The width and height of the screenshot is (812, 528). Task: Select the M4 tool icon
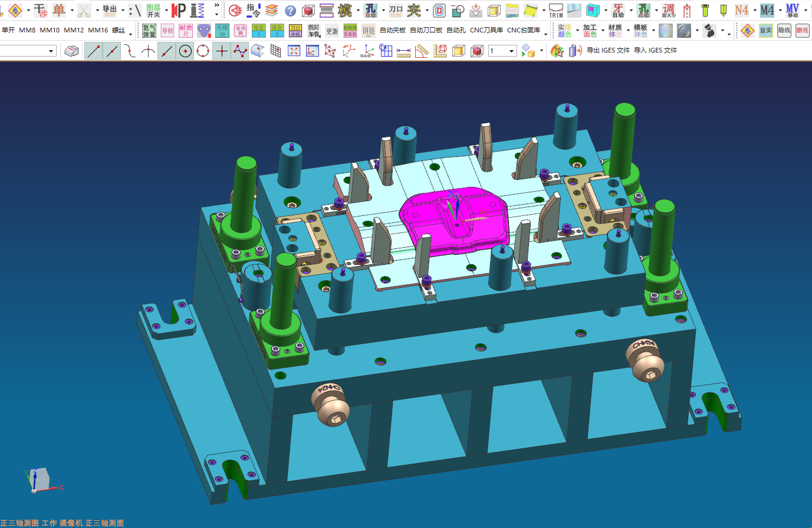click(767, 10)
